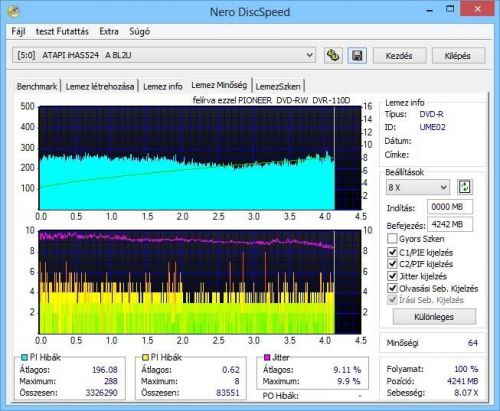The height and width of the screenshot is (411, 500).
Task: Click the Nero DiscSpeed title bar icon
Action: point(13,11)
